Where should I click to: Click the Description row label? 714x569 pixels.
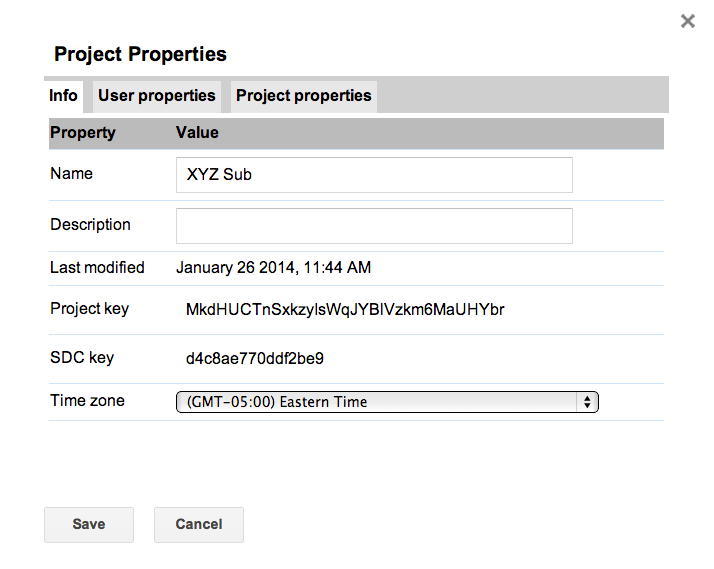(90, 224)
